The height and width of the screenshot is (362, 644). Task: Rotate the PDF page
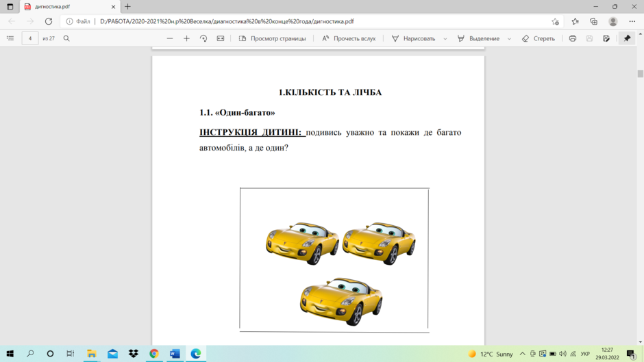point(203,38)
